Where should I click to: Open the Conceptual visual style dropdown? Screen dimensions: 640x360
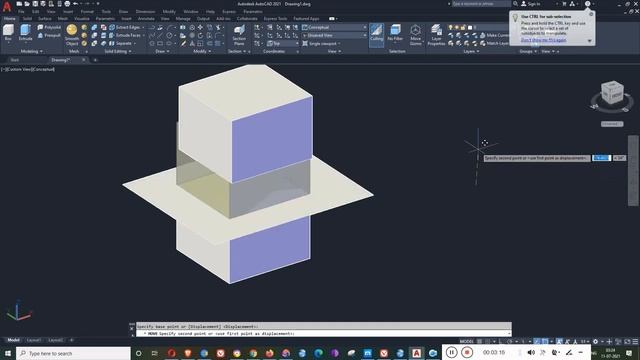tap(334, 27)
